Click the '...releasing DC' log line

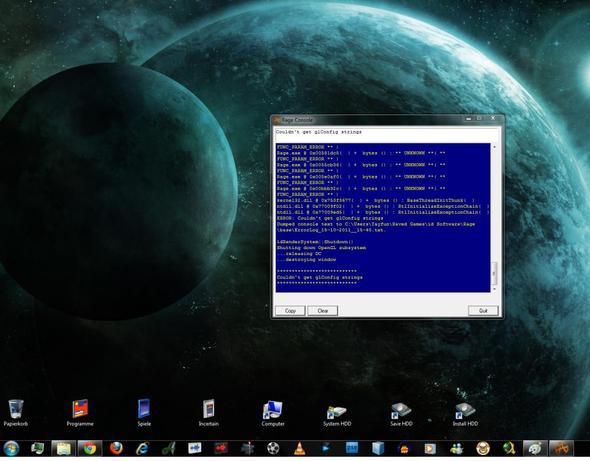299,254
